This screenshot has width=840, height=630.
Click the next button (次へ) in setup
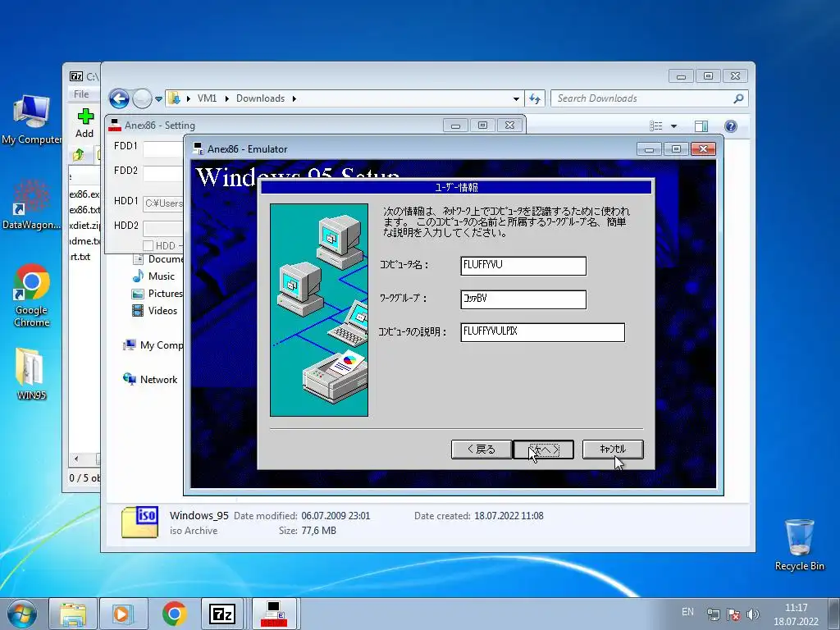click(543, 450)
